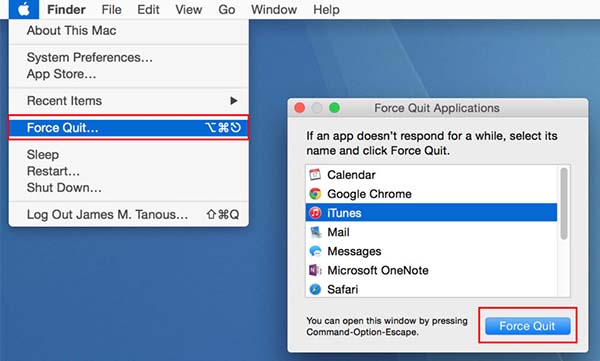The image size is (600, 361).
Task: Select Force Quit in Apple menu
Action: point(129,127)
